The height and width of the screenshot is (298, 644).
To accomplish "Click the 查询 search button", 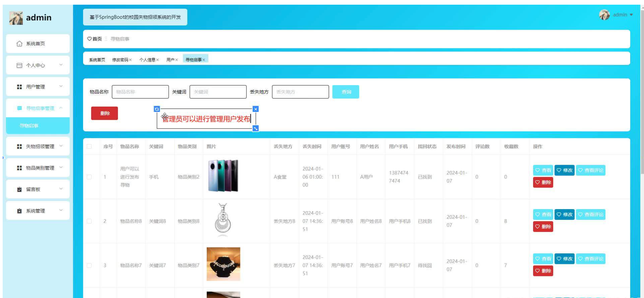I will pyautogui.click(x=346, y=92).
